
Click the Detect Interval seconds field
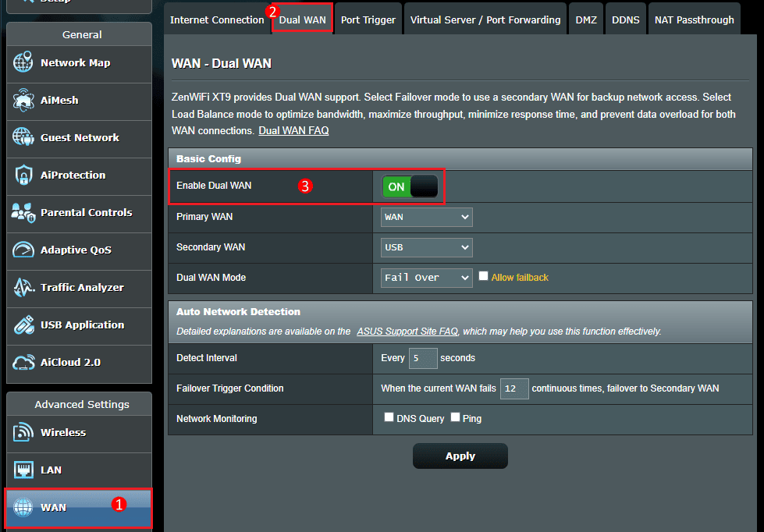pos(422,358)
